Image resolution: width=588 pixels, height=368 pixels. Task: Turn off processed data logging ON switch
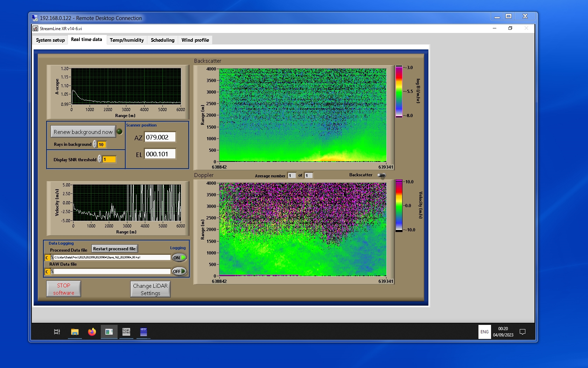tap(179, 258)
